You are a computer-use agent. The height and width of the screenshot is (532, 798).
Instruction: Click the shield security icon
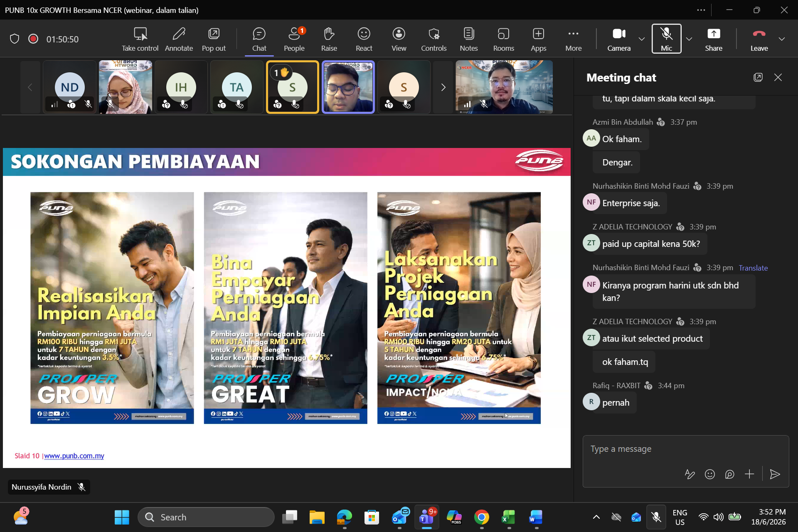(15, 39)
